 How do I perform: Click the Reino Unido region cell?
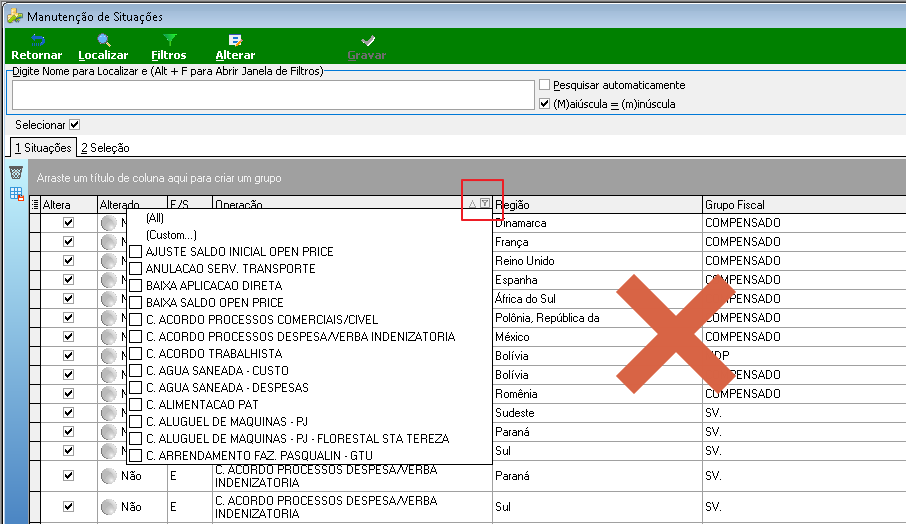pos(597,261)
